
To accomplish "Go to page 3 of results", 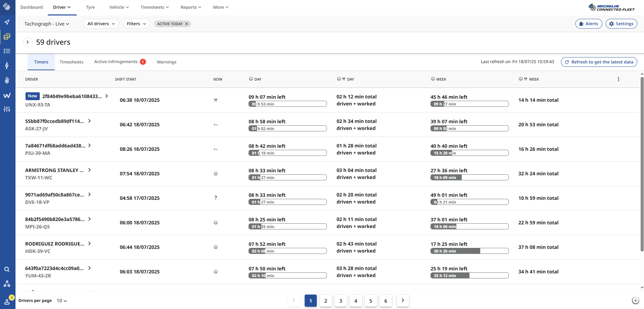I will click(340, 301).
